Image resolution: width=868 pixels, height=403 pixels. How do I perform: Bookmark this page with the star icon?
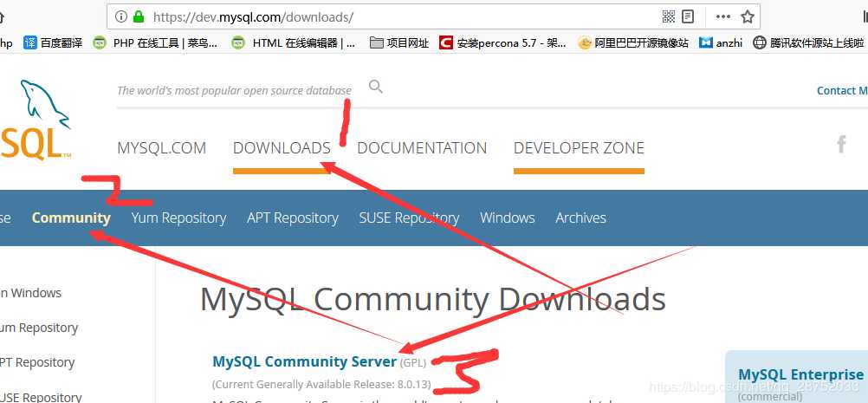point(748,16)
